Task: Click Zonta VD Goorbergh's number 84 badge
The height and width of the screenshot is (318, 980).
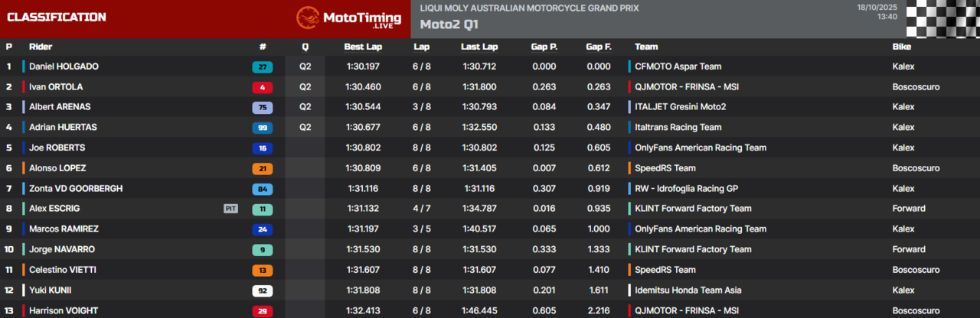Action: [262, 189]
